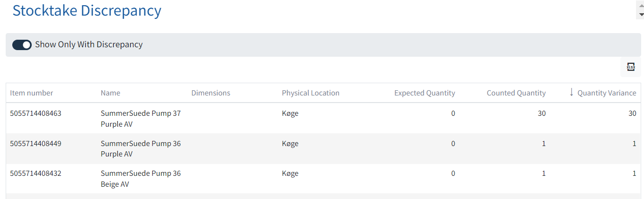The image size is (644, 199).
Task: Click SummerSuede Pump 37 Purple AV
Action: pyautogui.click(x=140, y=119)
